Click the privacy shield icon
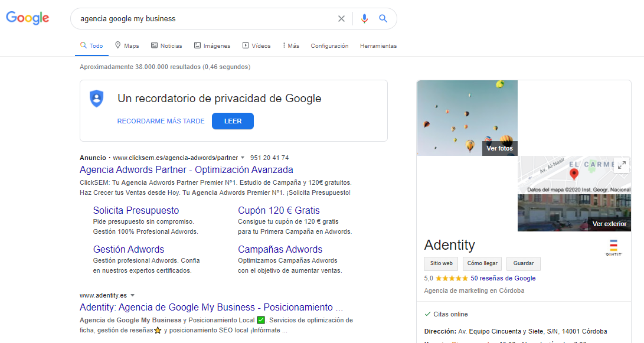 click(96, 99)
